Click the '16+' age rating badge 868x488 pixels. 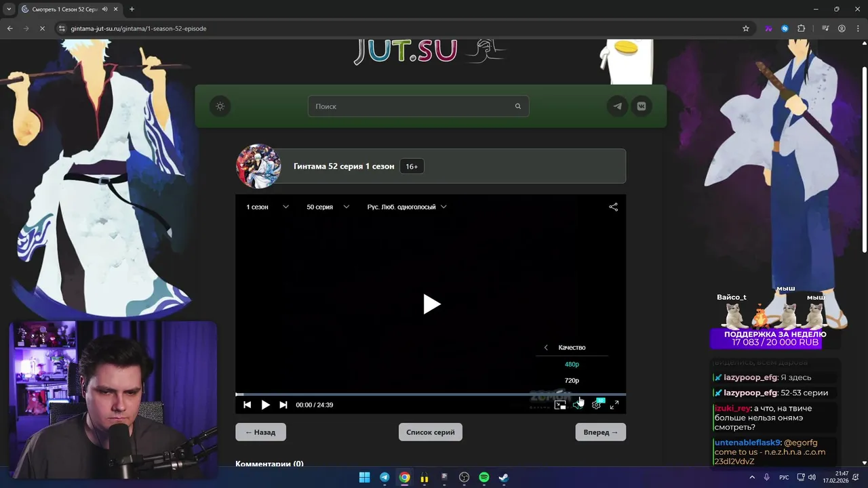412,166
